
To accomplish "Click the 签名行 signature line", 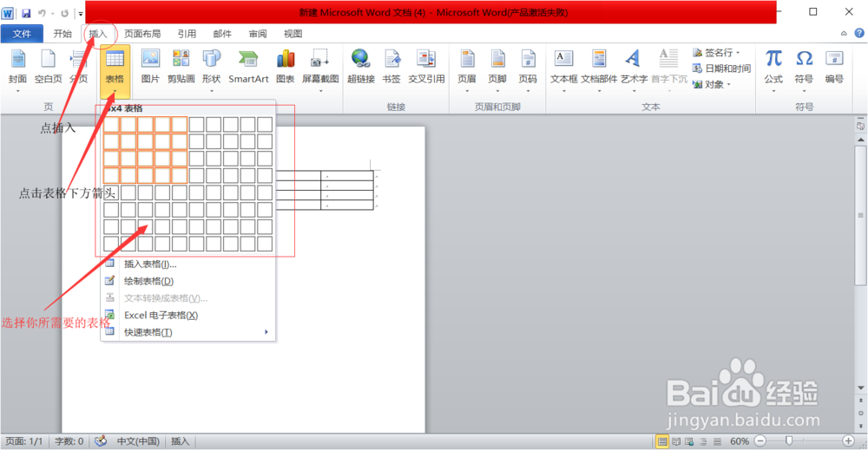I will tap(714, 53).
